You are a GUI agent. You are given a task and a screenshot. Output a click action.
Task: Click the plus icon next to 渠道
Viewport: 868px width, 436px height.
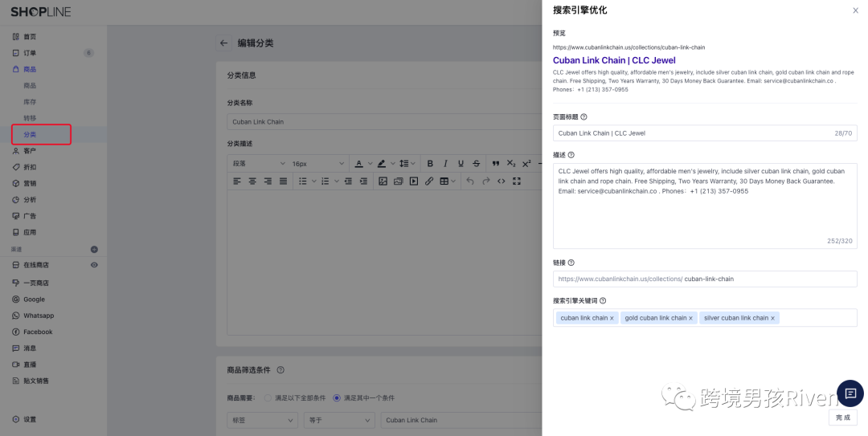pos(94,250)
